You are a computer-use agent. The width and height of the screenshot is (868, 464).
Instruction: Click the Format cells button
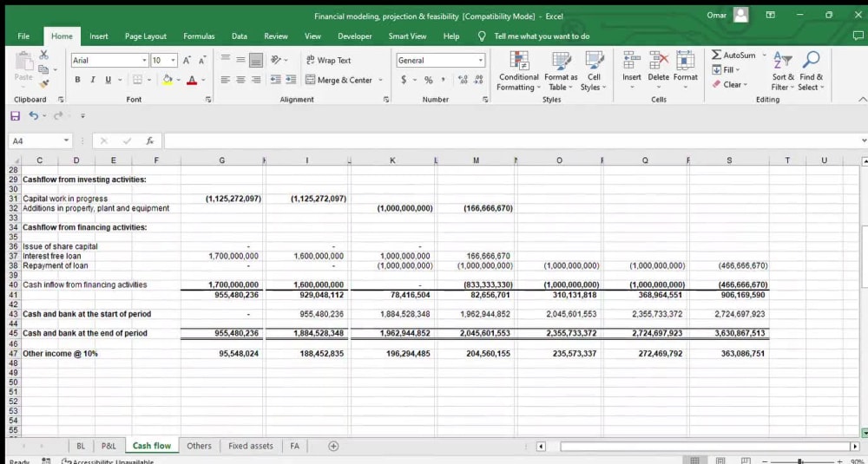[686, 71]
